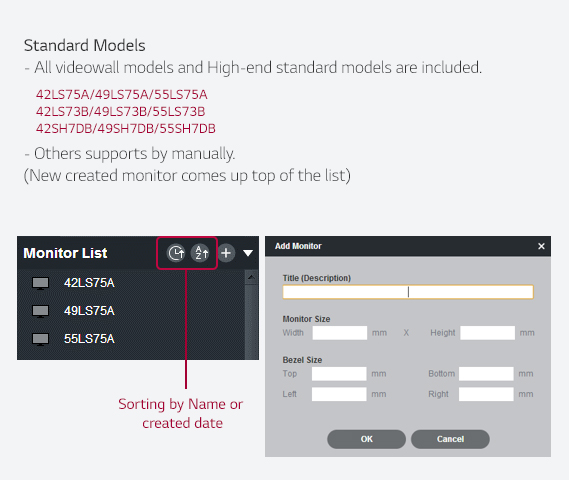Click the Bezel Size Bottom field
The width and height of the screenshot is (570, 480).
(x=486, y=374)
